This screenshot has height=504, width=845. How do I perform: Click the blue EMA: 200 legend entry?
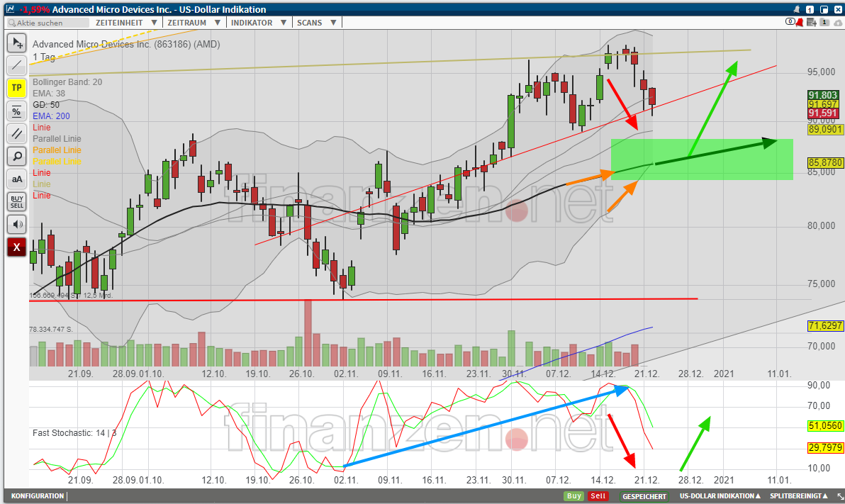51,116
